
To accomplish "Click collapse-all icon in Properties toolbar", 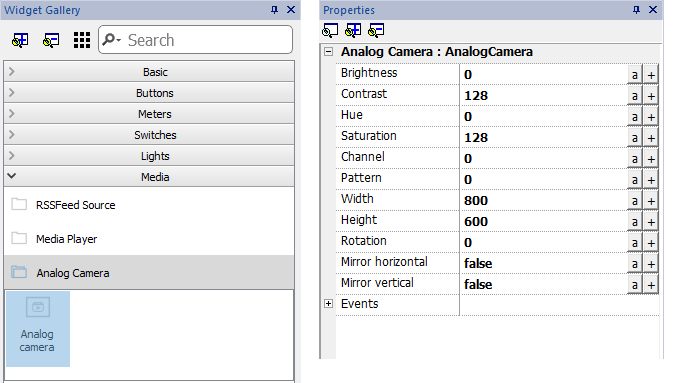I will [x=376, y=30].
